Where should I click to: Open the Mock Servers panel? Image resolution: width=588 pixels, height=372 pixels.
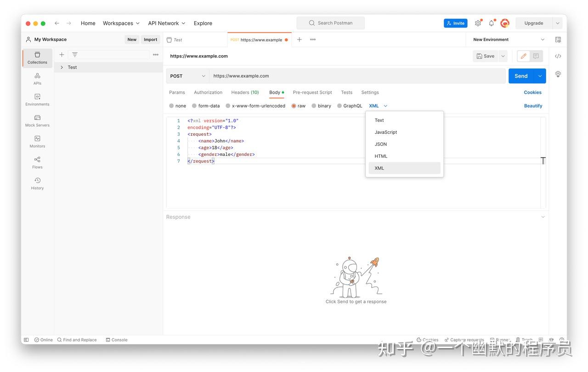coord(37,121)
